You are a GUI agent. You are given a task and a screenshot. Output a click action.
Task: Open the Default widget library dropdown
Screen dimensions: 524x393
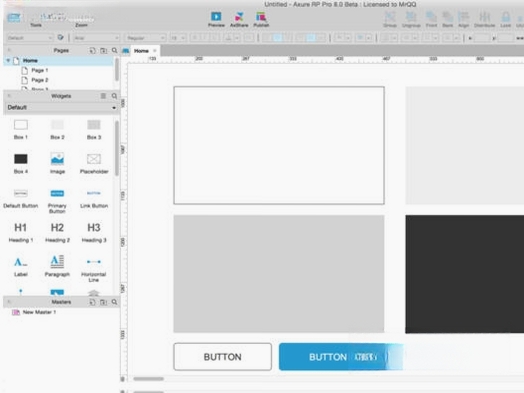[x=61, y=107]
